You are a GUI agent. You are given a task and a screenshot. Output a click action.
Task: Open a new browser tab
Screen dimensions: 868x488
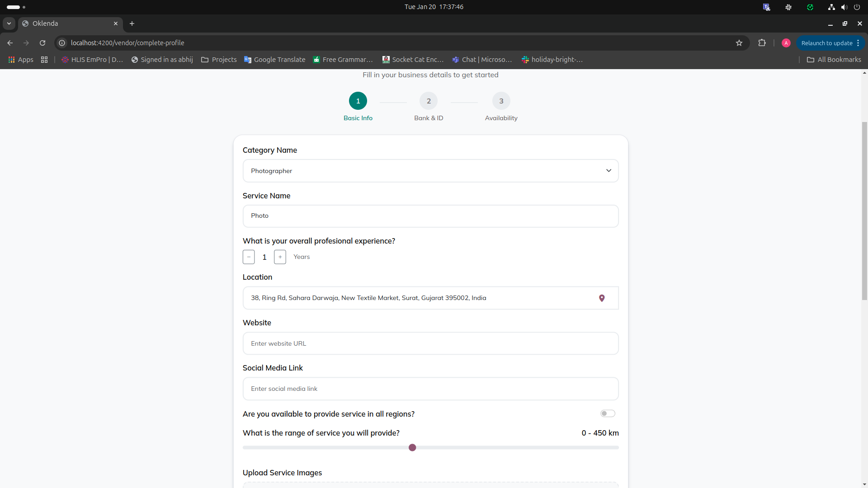pyautogui.click(x=132, y=23)
